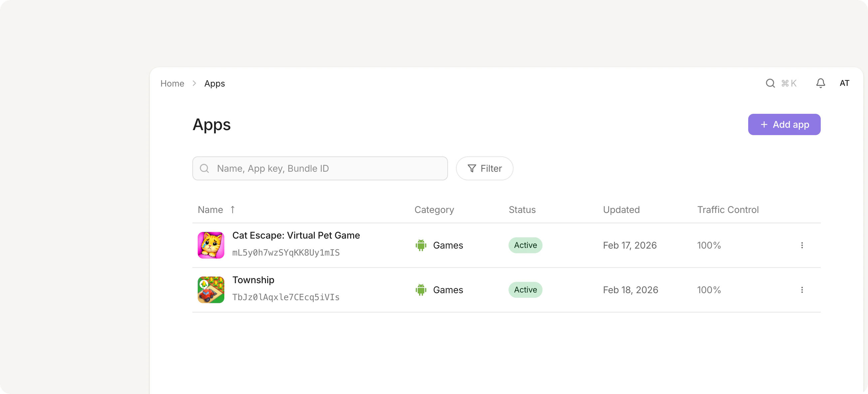Open the notifications bell
868x394 pixels.
(820, 83)
